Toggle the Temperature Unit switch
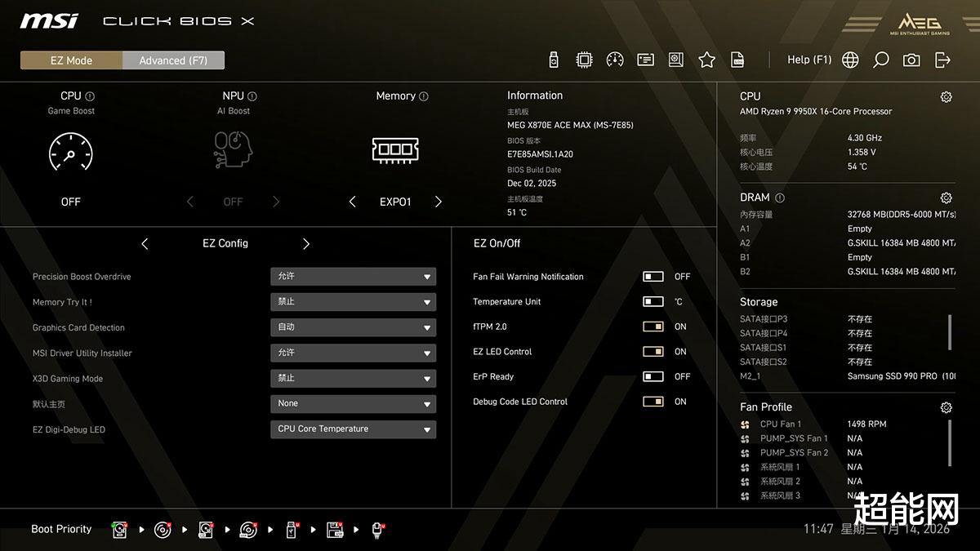The width and height of the screenshot is (980, 551). click(x=653, y=302)
